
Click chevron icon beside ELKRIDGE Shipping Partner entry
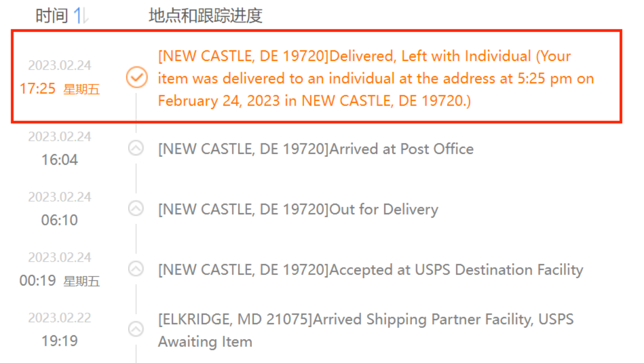click(136, 329)
